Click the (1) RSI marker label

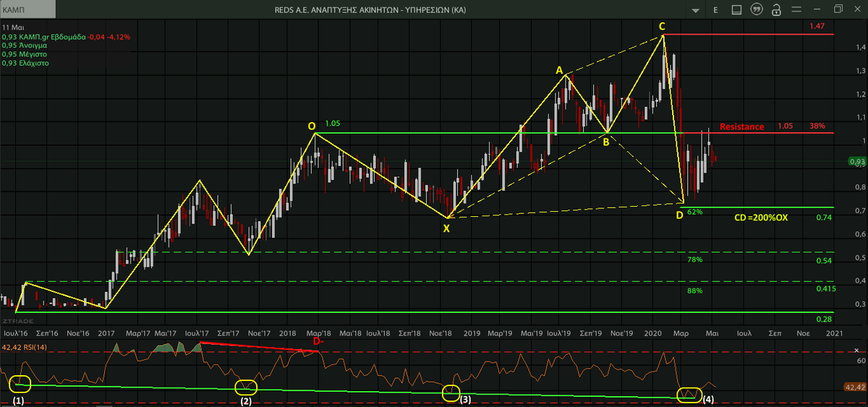tap(17, 400)
